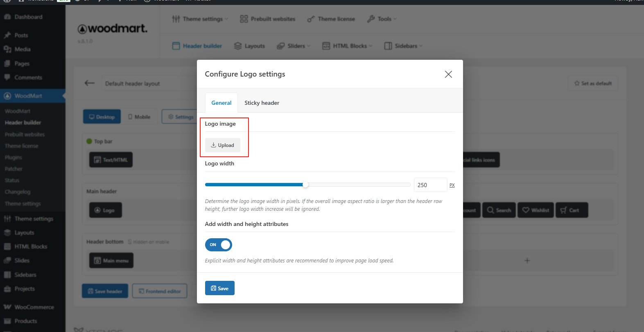Save the Logo settings
Image resolution: width=644 pixels, height=332 pixels.
pos(219,288)
